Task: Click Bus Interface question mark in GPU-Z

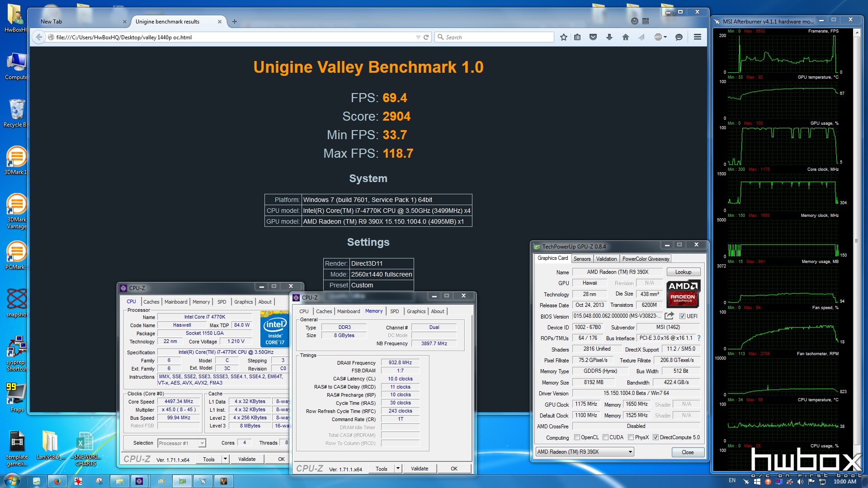Action: 699,338
